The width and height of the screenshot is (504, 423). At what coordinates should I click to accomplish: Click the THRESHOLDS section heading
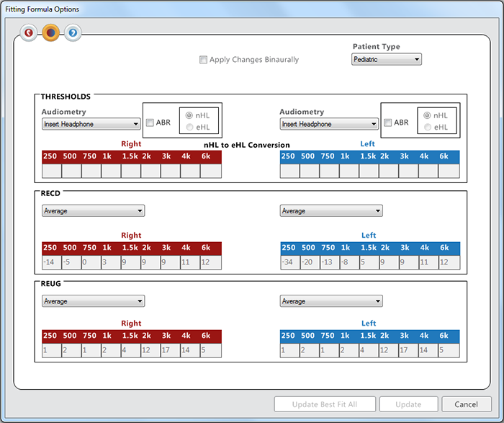click(x=66, y=97)
